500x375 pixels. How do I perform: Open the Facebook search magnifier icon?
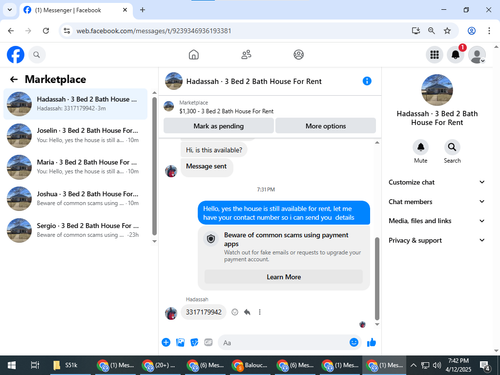[37, 55]
